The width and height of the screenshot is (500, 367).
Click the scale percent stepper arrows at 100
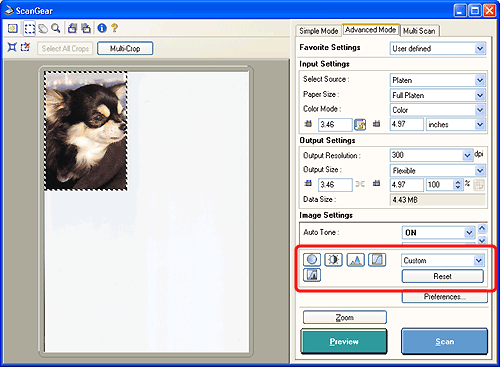coord(458,185)
